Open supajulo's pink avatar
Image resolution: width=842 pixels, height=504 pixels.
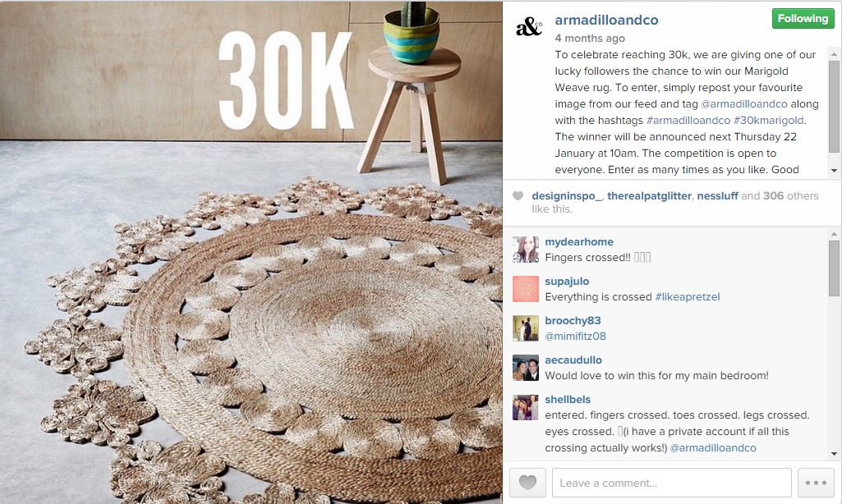(x=525, y=289)
